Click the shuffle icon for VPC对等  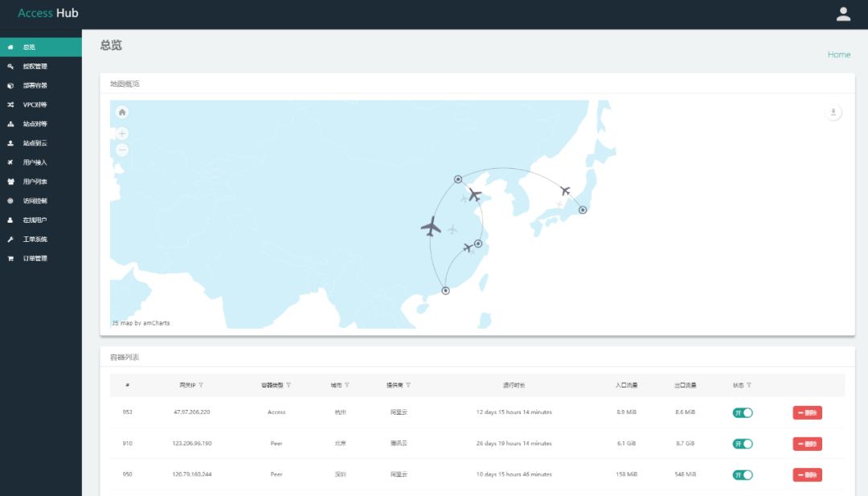[10, 105]
